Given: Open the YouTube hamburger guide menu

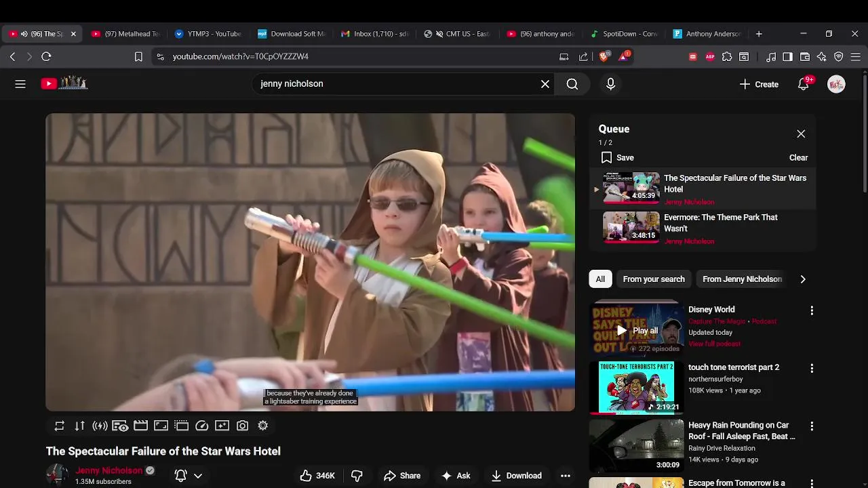Looking at the screenshot, I should coord(20,84).
